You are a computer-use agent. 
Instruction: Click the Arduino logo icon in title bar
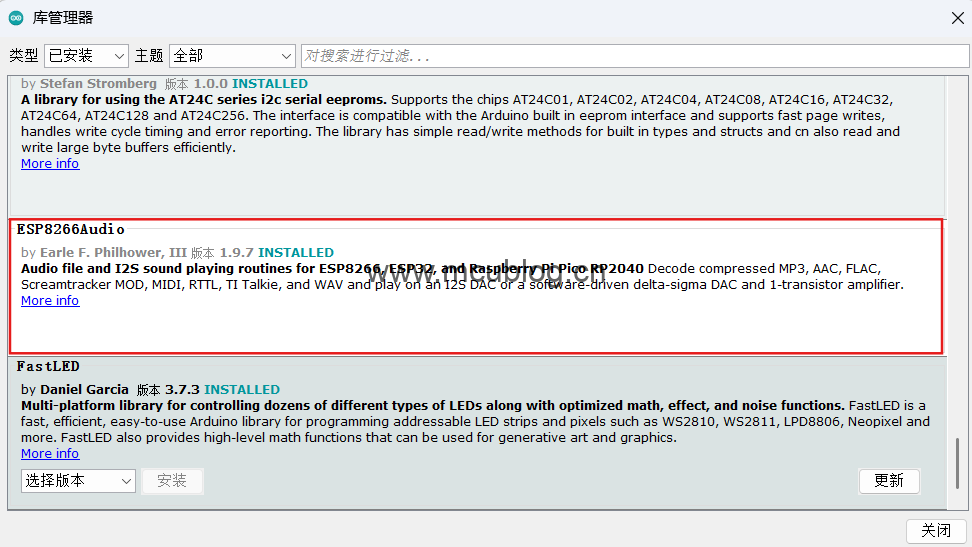tap(16, 18)
